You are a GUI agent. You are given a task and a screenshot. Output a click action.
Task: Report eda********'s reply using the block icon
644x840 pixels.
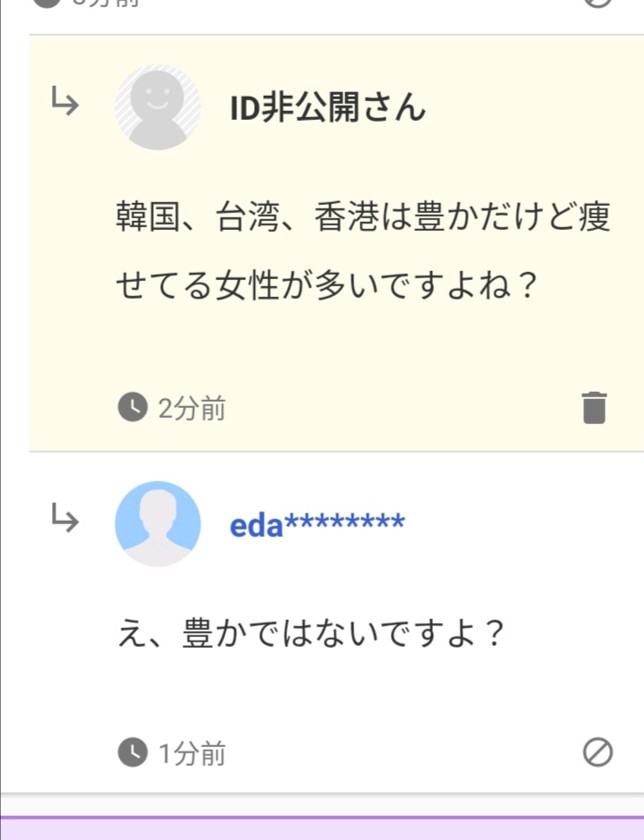pos(597,753)
